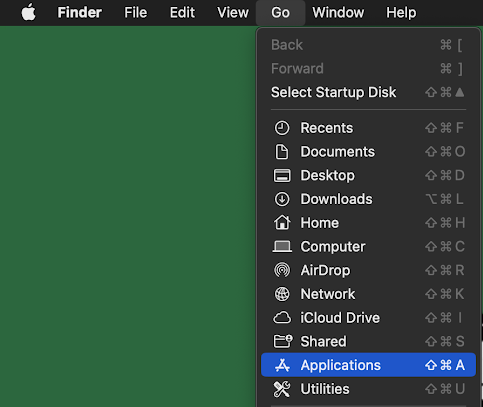This screenshot has width=483, height=407.
Task: Click the AirDrop radar icon
Action: click(x=282, y=270)
